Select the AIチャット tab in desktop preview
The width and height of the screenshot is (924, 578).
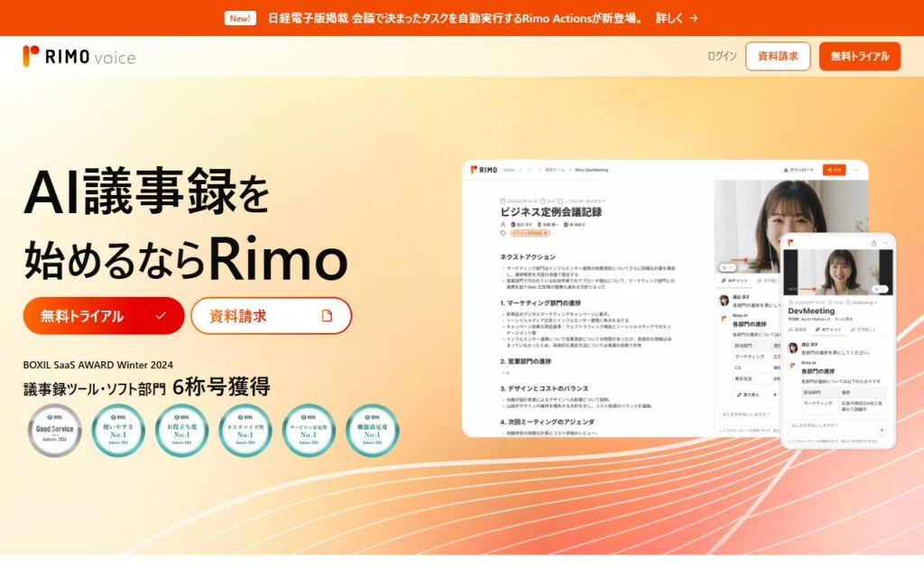coord(735,281)
